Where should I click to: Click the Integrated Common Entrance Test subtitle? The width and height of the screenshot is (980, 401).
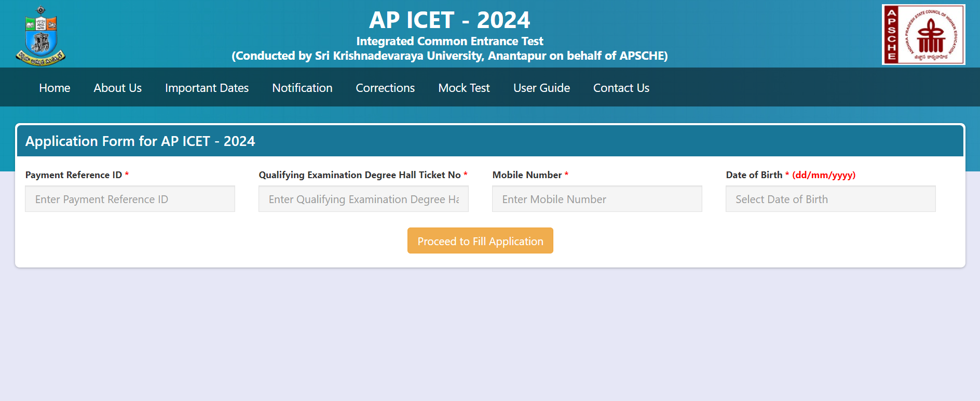[x=450, y=41]
